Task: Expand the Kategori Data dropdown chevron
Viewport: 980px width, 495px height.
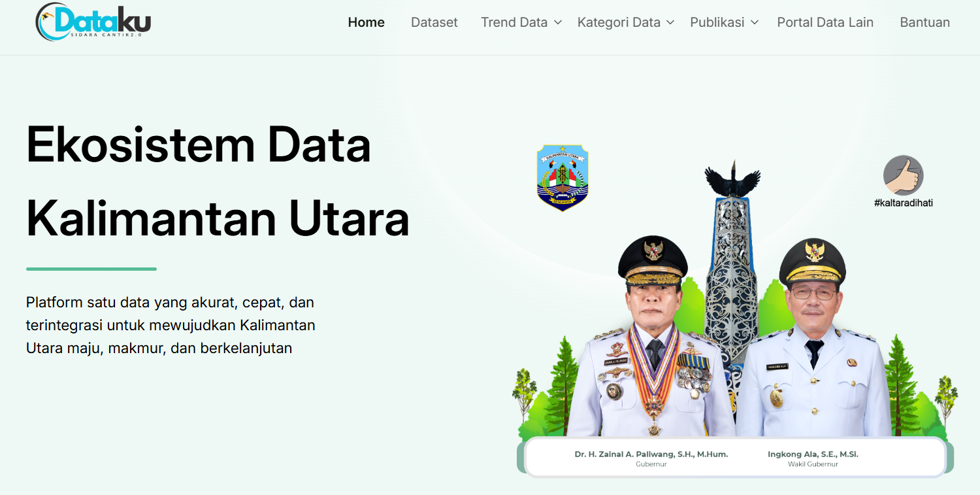Action: point(670,22)
